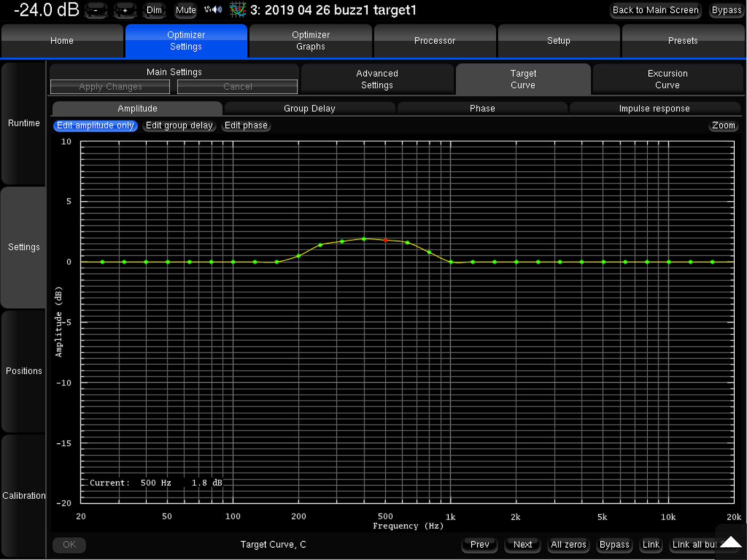Select Edit amplitude only mode
Viewport: 747px width, 560px height.
coord(96,125)
